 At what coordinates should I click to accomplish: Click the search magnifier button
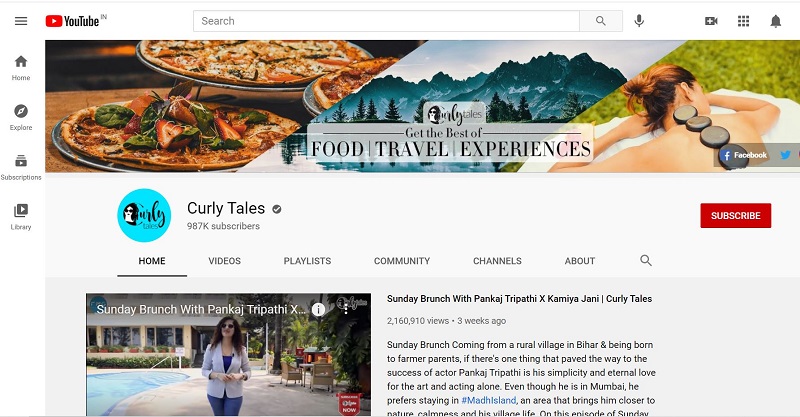click(601, 21)
